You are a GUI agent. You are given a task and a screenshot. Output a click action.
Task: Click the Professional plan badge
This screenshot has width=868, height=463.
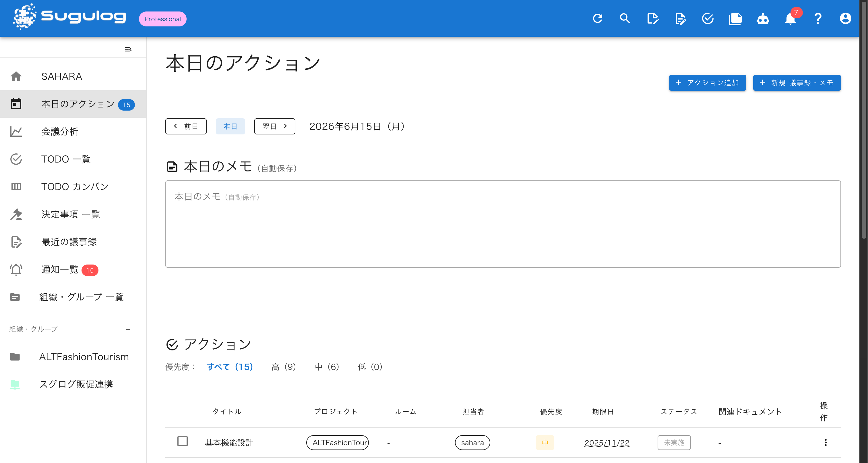click(x=162, y=19)
